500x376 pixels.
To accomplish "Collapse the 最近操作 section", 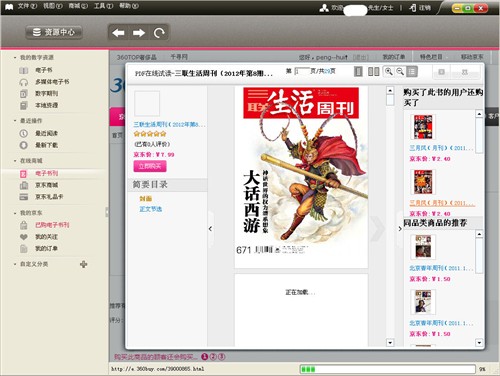I will pos(15,120).
